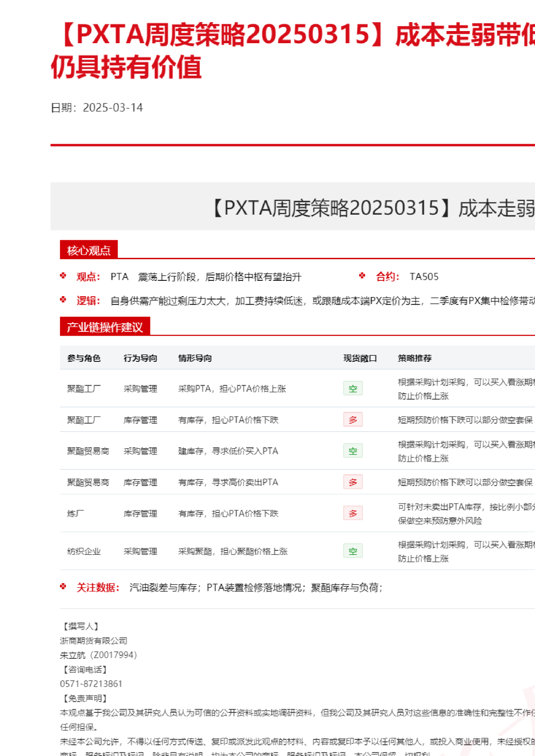Image resolution: width=535 pixels, height=756 pixels.
Task: Select the 核心观点 section tab
Action: click(x=89, y=250)
